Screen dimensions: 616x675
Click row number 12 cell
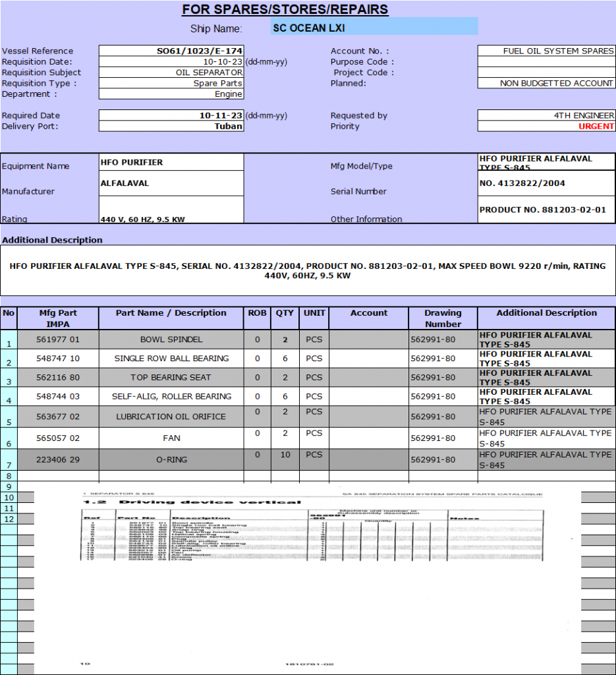(x=9, y=519)
